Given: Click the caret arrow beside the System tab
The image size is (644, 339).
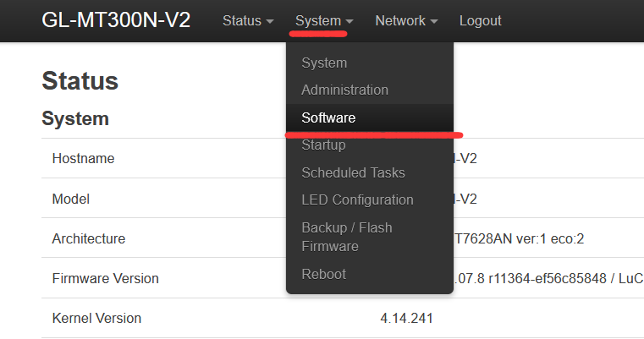Looking at the screenshot, I should [x=350, y=21].
